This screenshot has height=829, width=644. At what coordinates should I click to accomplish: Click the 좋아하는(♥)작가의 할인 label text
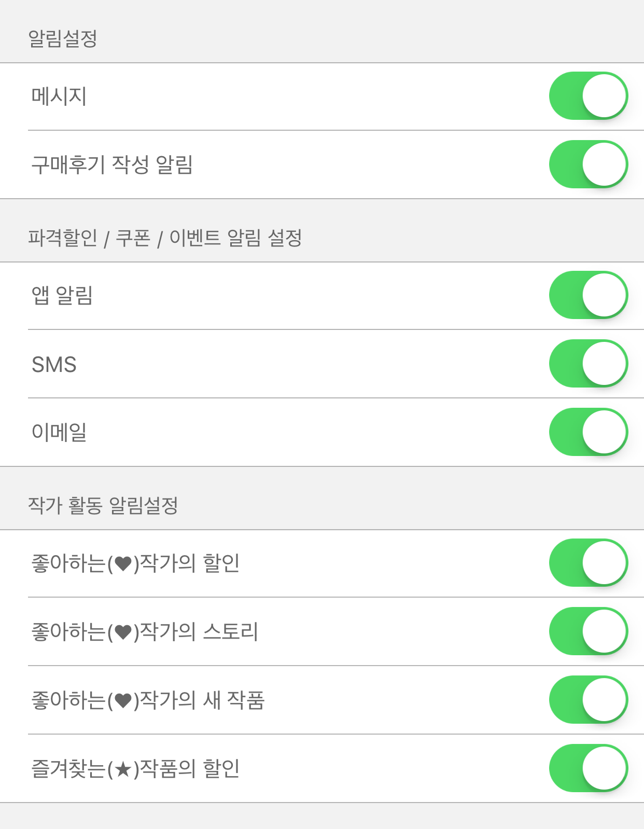coord(135,563)
